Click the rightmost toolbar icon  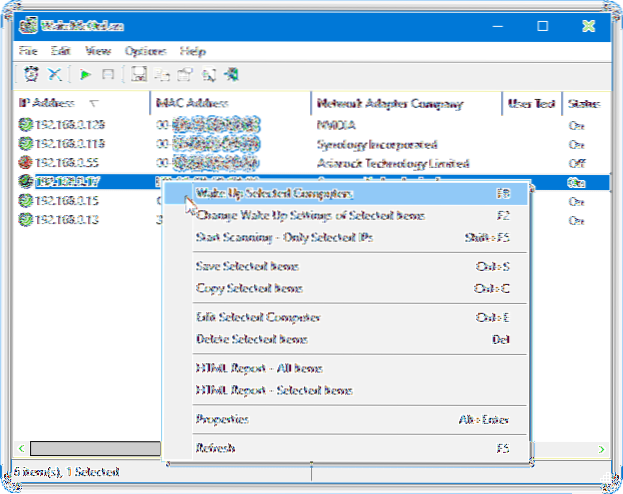pos(232,74)
